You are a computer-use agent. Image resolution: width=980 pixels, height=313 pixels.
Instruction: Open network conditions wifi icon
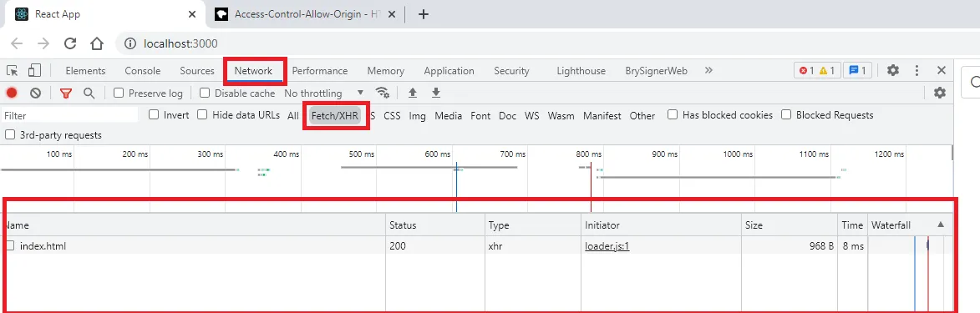point(383,93)
